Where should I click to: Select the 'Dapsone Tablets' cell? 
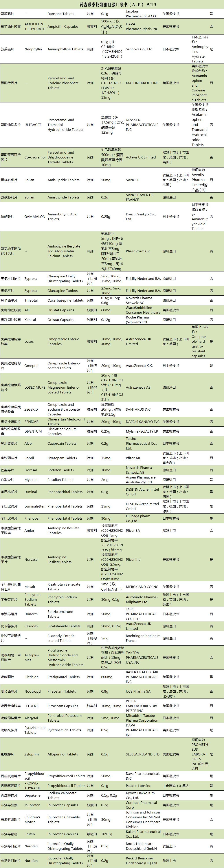tap(61, 14)
